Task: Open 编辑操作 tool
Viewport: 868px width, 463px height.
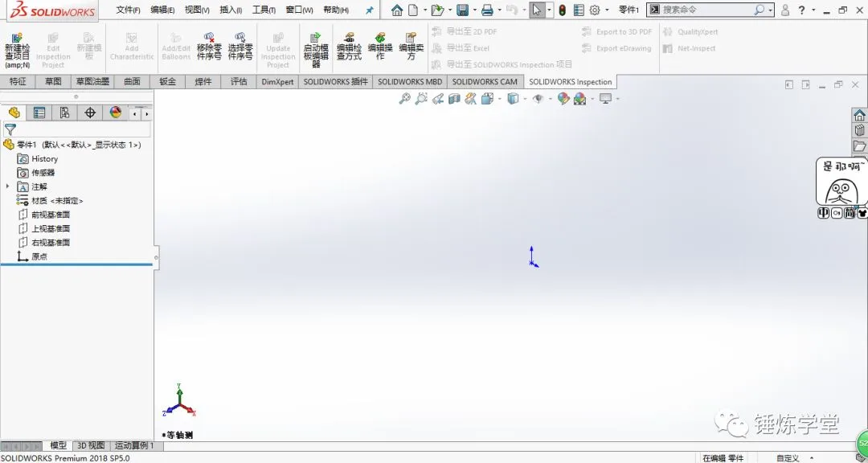Action: coord(379,45)
